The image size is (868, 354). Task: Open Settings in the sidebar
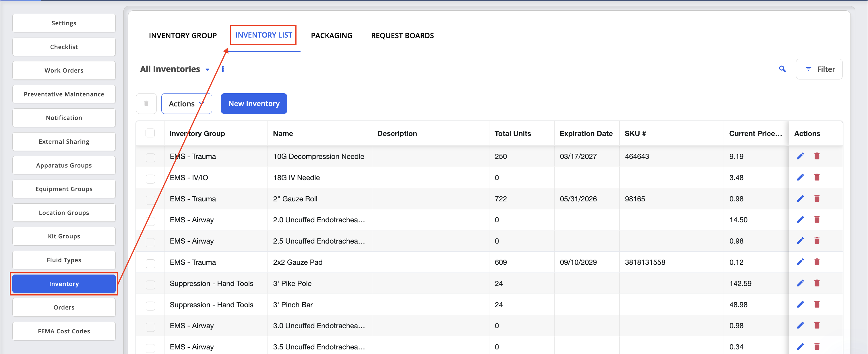point(64,23)
